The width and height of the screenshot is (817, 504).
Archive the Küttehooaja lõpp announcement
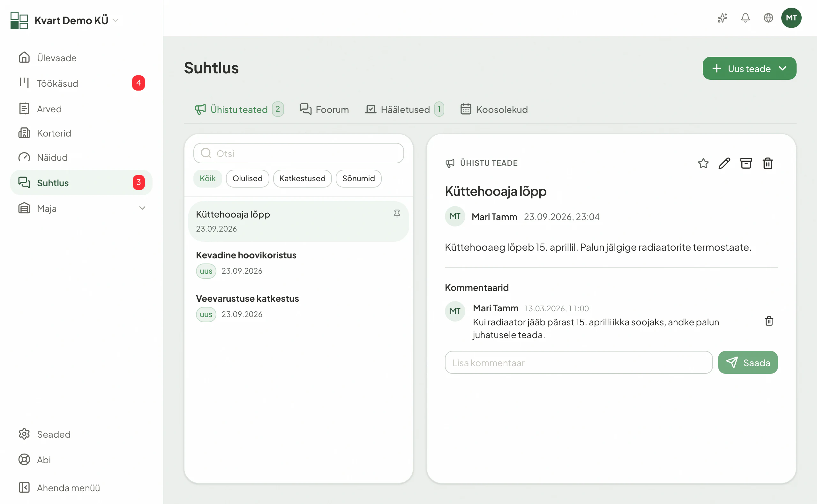pos(746,163)
